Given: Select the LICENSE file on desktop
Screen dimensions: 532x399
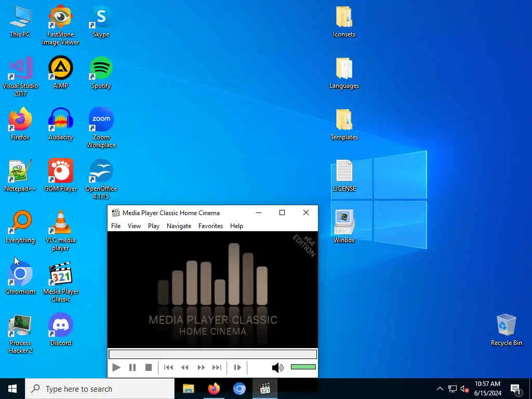Looking at the screenshot, I should (x=344, y=176).
